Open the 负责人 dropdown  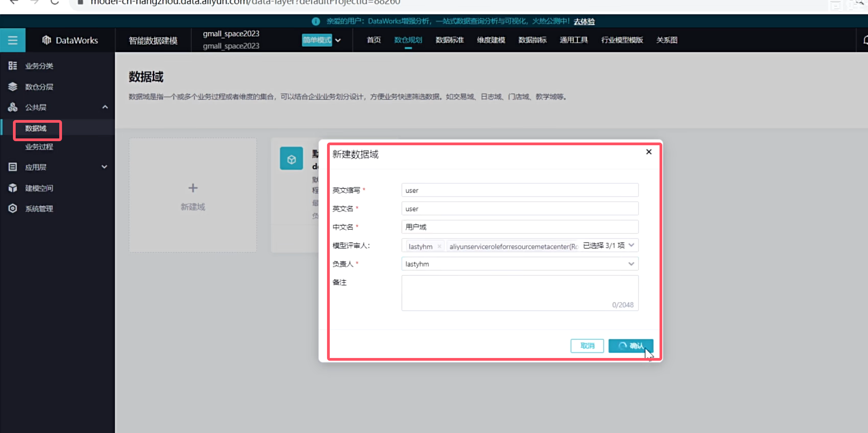[x=631, y=264]
